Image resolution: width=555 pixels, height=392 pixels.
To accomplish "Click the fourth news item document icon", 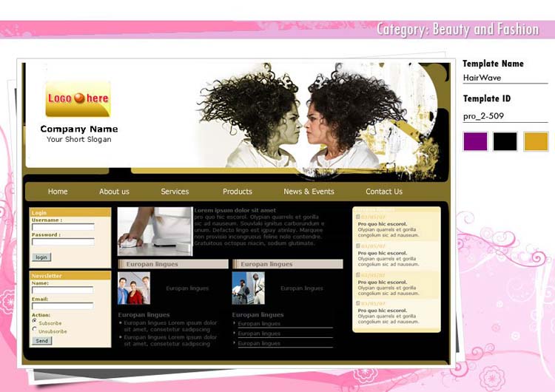I will coord(359,303).
